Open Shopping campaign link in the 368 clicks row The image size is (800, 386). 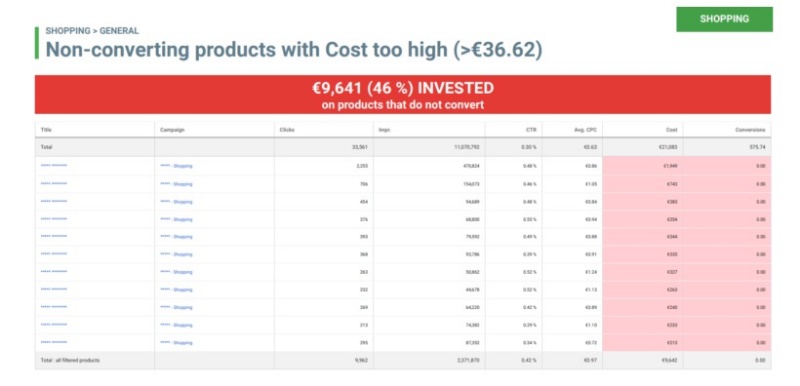coord(177,254)
